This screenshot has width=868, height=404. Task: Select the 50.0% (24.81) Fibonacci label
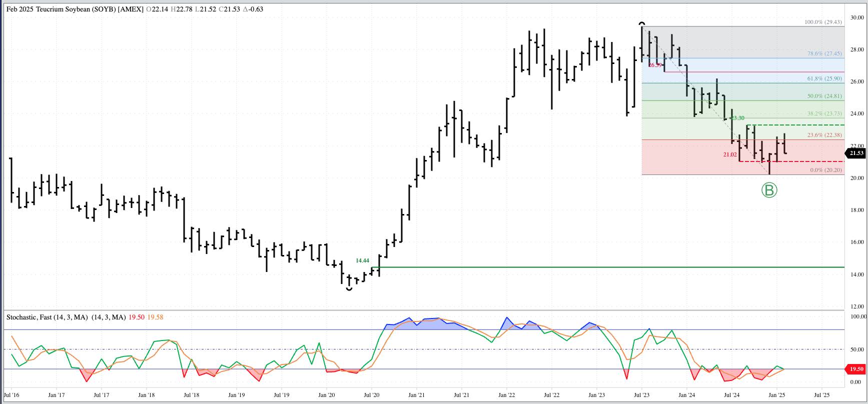[x=824, y=96]
